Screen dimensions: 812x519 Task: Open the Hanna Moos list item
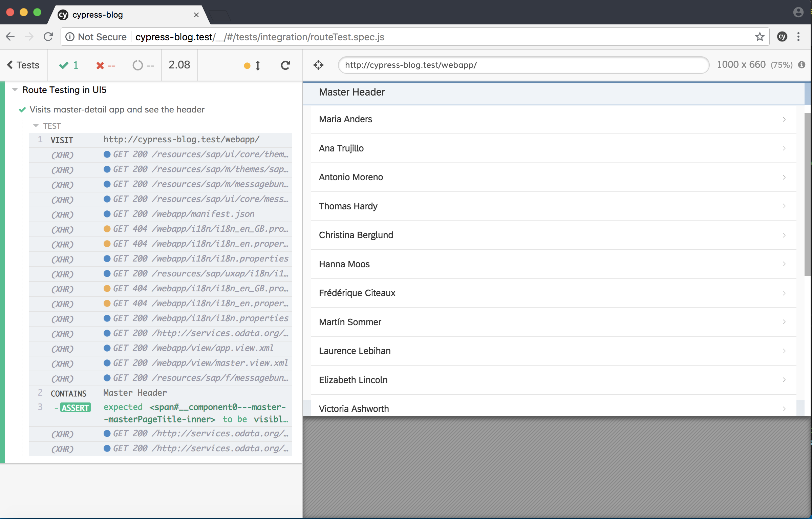pos(553,264)
